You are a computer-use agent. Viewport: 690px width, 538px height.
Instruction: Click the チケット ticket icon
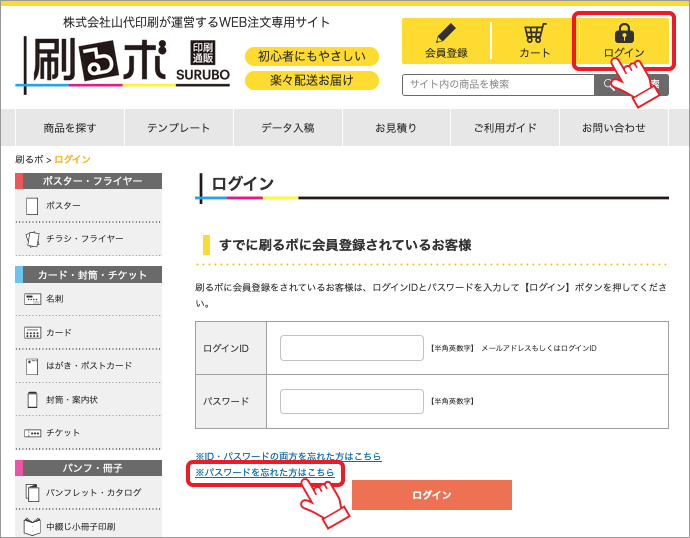[x=33, y=433]
